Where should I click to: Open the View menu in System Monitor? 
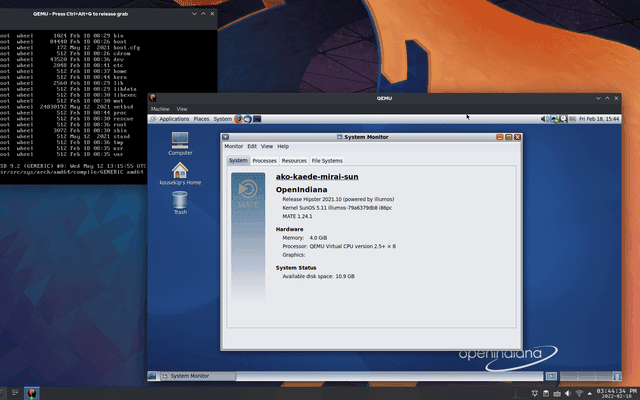click(267, 146)
